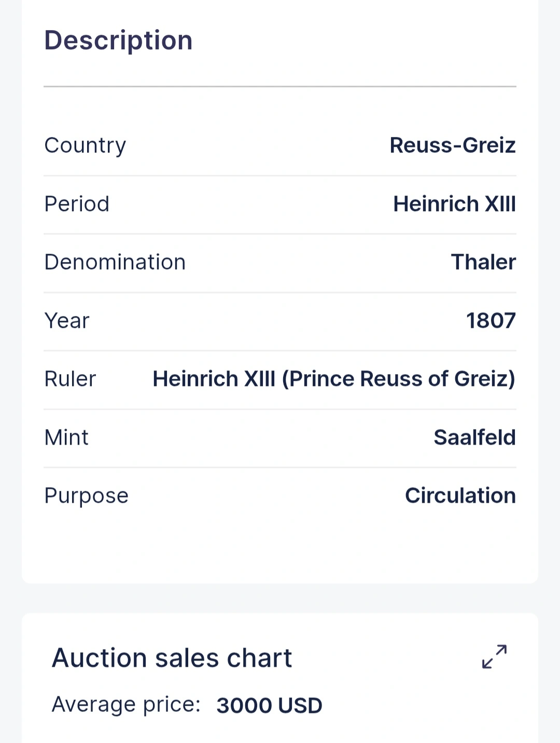This screenshot has height=743, width=560.
Task: Tap the 3000 USD average price
Action: 269,706
